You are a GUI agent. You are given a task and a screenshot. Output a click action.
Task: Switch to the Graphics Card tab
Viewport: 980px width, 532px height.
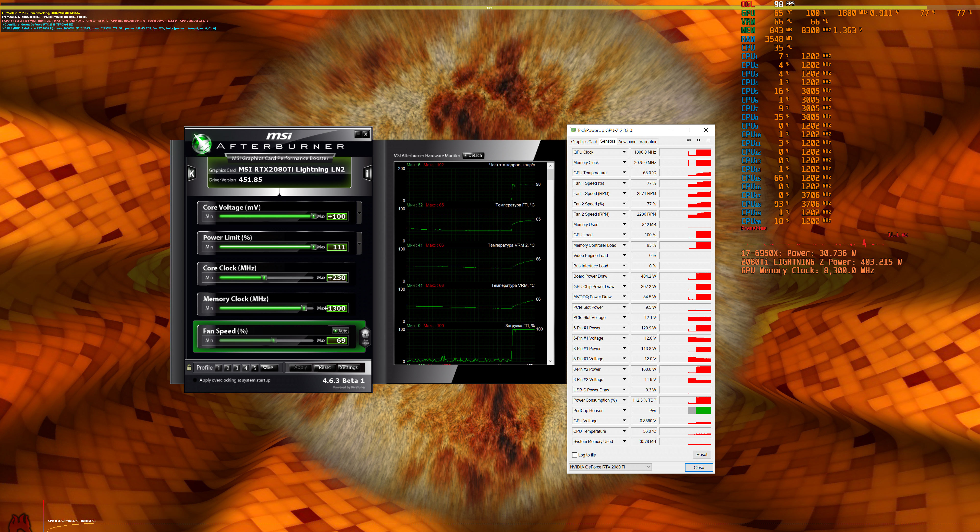click(584, 141)
